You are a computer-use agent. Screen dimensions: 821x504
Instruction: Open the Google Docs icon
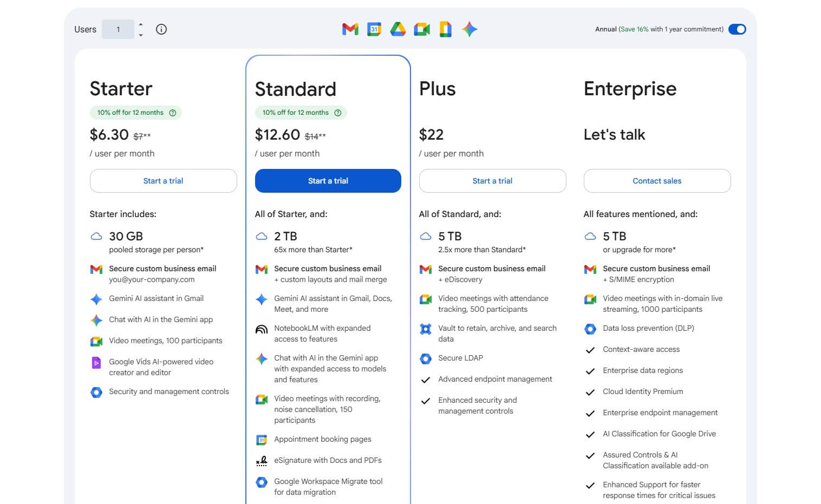click(x=445, y=29)
